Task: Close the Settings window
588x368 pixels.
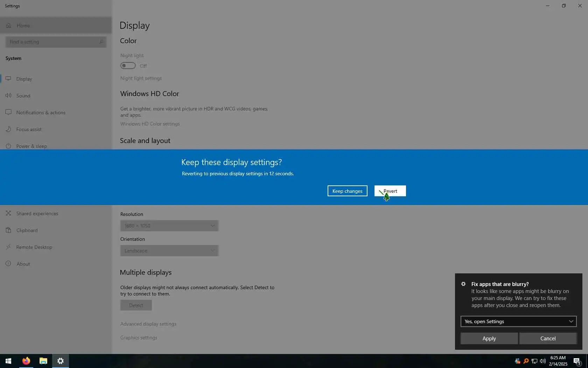Action: coord(580,6)
